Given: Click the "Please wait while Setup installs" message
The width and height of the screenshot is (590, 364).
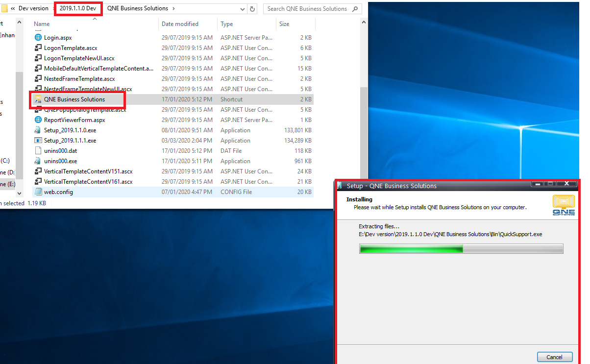Looking at the screenshot, I should (x=440, y=207).
